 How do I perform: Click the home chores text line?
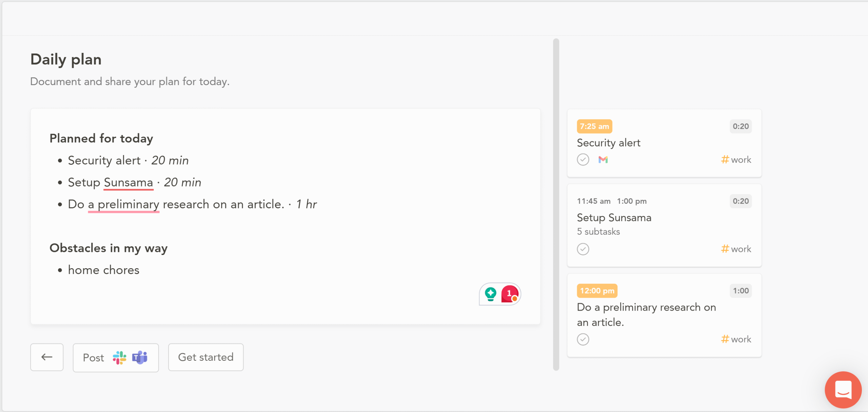[x=104, y=270]
